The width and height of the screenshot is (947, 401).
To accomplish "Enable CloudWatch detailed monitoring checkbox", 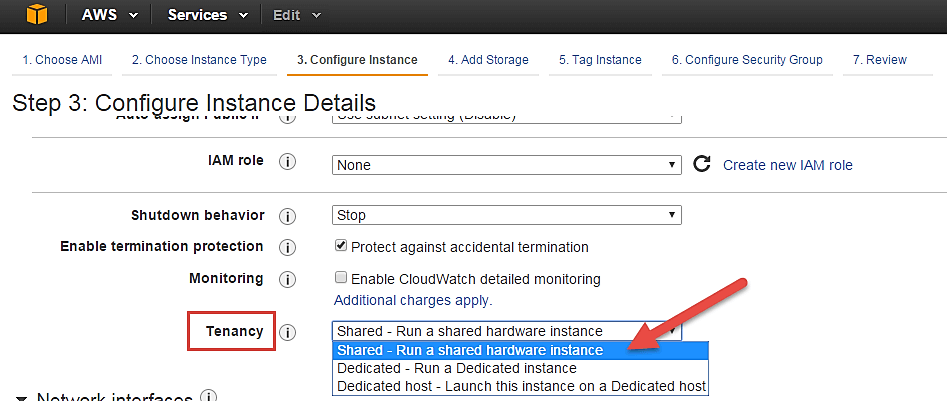I will coord(341,278).
